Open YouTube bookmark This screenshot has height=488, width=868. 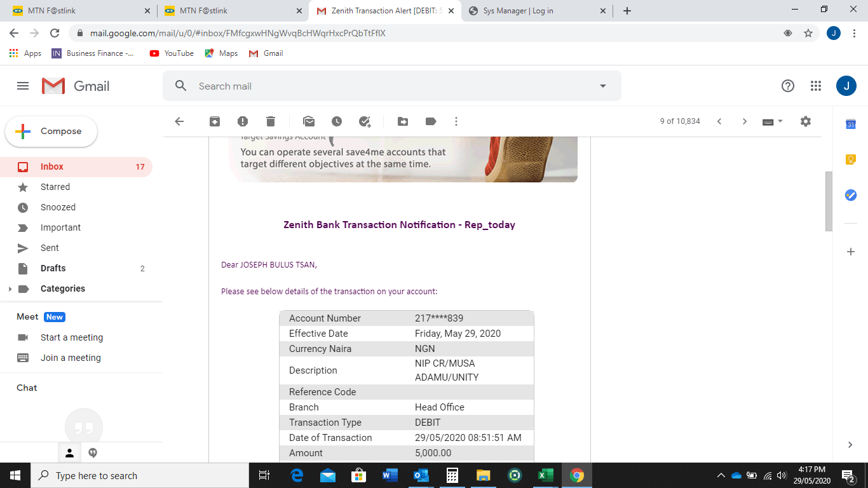point(172,53)
